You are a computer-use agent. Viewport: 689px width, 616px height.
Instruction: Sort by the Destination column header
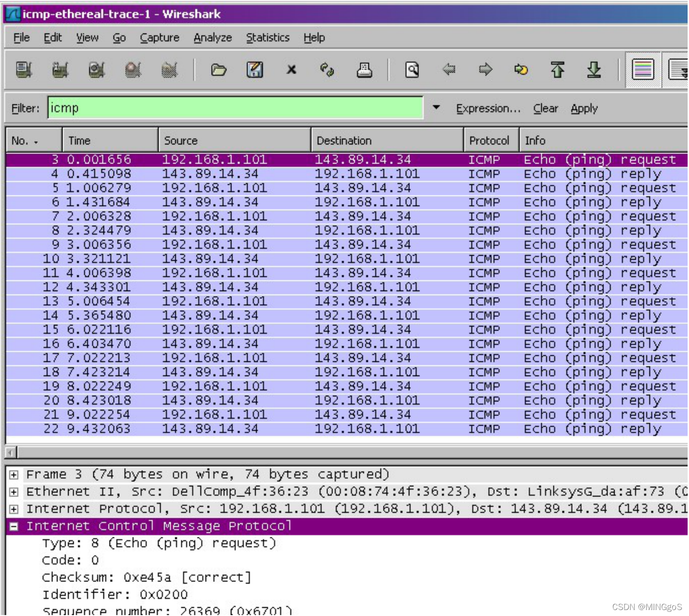tap(387, 141)
